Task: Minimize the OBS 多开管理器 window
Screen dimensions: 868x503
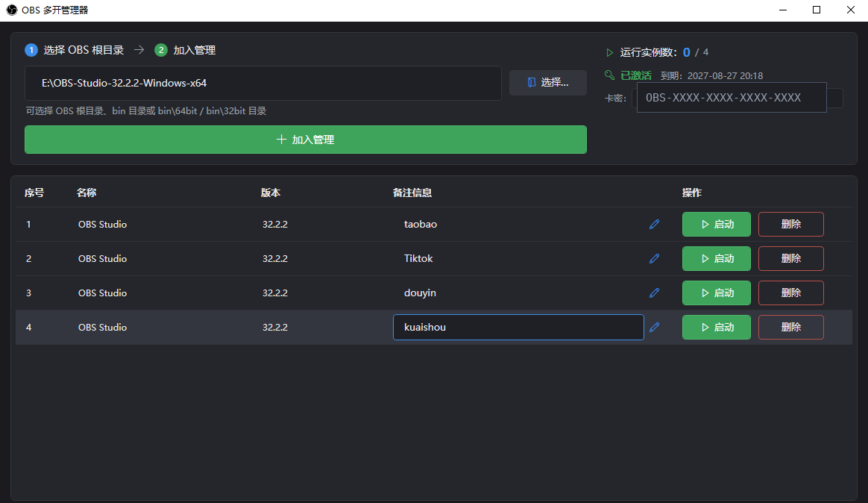Action: pyautogui.click(x=783, y=10)
